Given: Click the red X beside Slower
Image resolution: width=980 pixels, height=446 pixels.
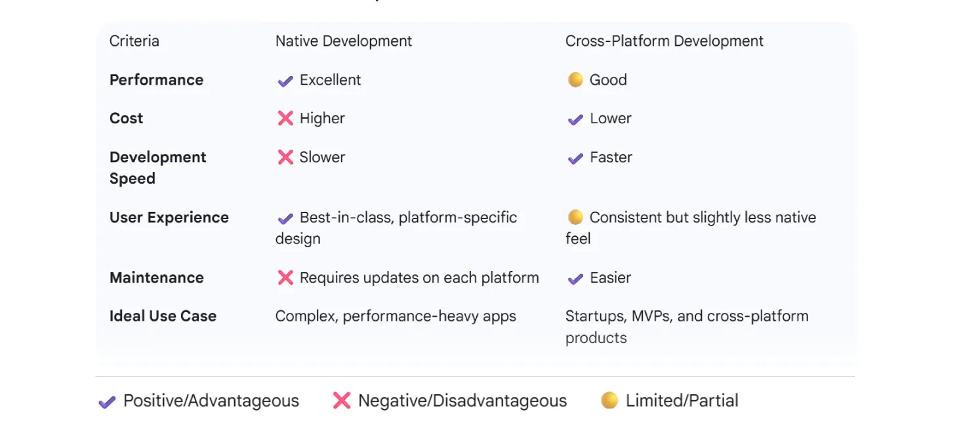Looking at the screenshot, I should pyautogui.click(x=285, y=157).
